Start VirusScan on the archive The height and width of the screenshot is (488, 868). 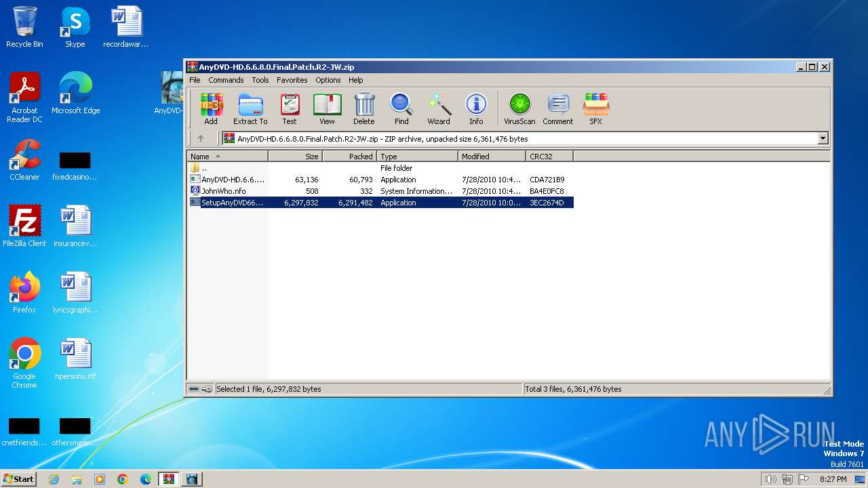tap(519, 109)
